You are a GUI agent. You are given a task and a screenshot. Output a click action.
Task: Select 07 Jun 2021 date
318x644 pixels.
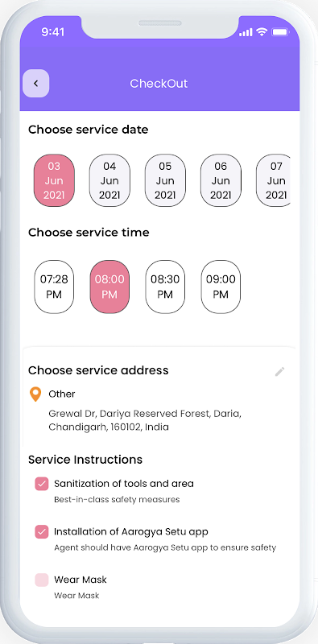(x=274, y=180)
